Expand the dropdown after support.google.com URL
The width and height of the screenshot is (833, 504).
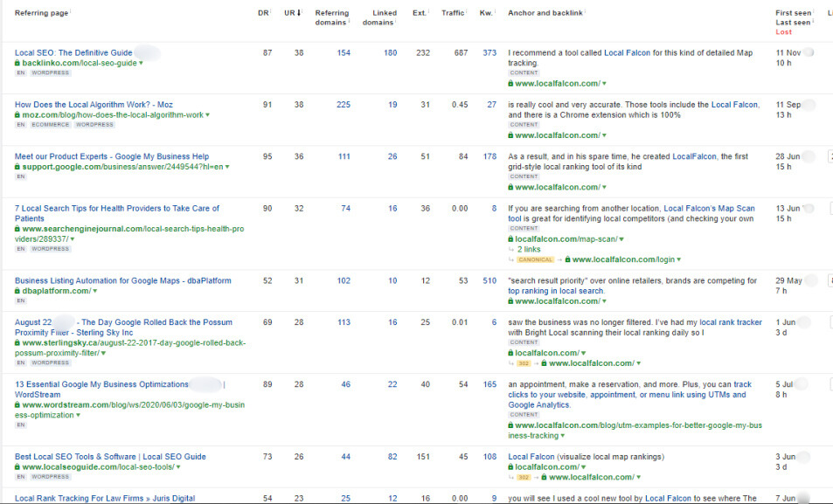(x=226, y=166)
